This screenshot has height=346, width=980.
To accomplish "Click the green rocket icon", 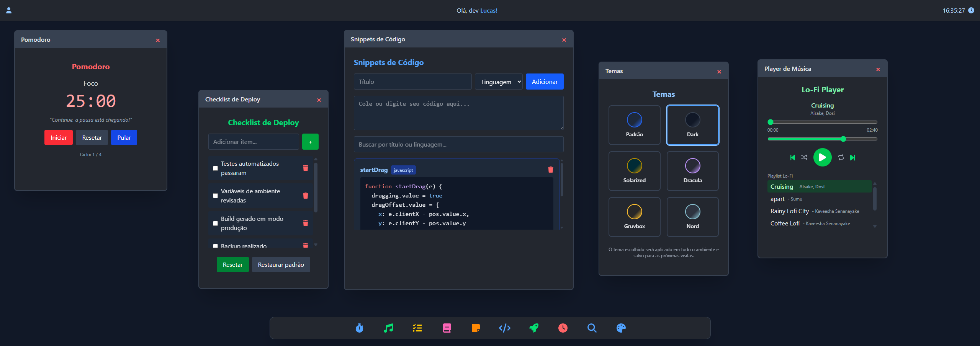I will pyautogui.click(x=534, y=328).
